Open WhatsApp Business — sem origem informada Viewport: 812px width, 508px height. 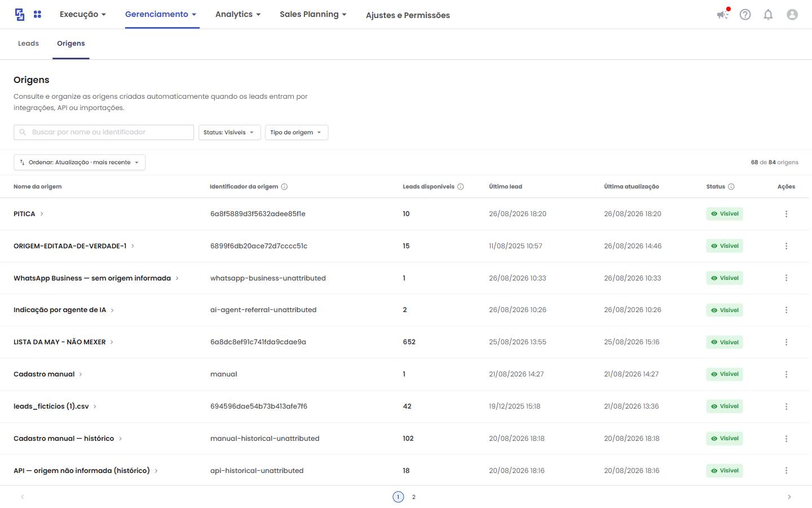tap(92, 278)
